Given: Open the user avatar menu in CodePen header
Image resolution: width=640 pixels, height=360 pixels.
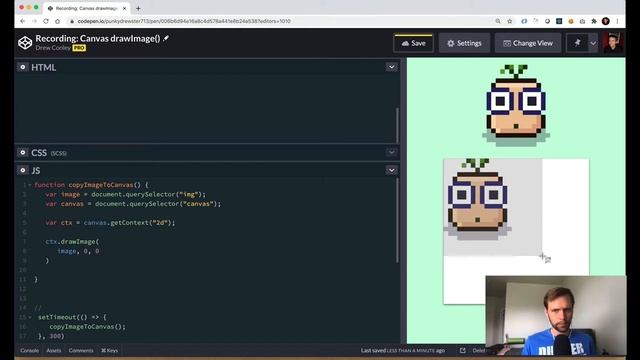Looking at the screenshot, I should tap(612, 43).
